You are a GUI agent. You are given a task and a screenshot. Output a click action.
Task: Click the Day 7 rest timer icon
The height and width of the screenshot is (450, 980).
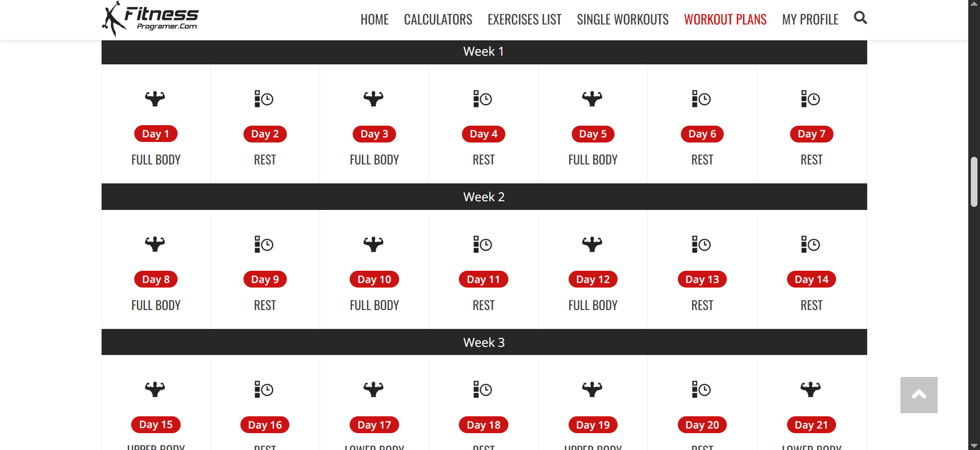tap(811, 99)
